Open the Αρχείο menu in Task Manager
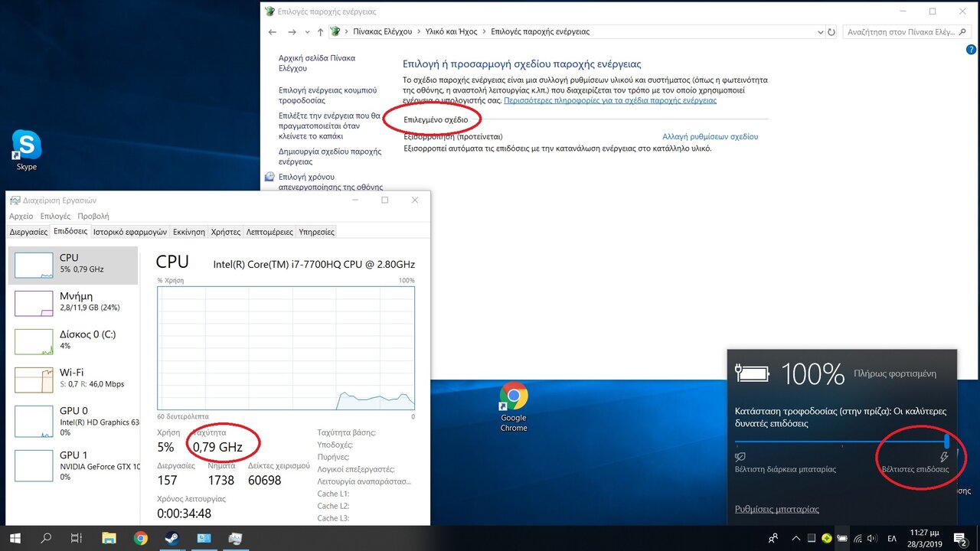 click(x=21, y=217)
